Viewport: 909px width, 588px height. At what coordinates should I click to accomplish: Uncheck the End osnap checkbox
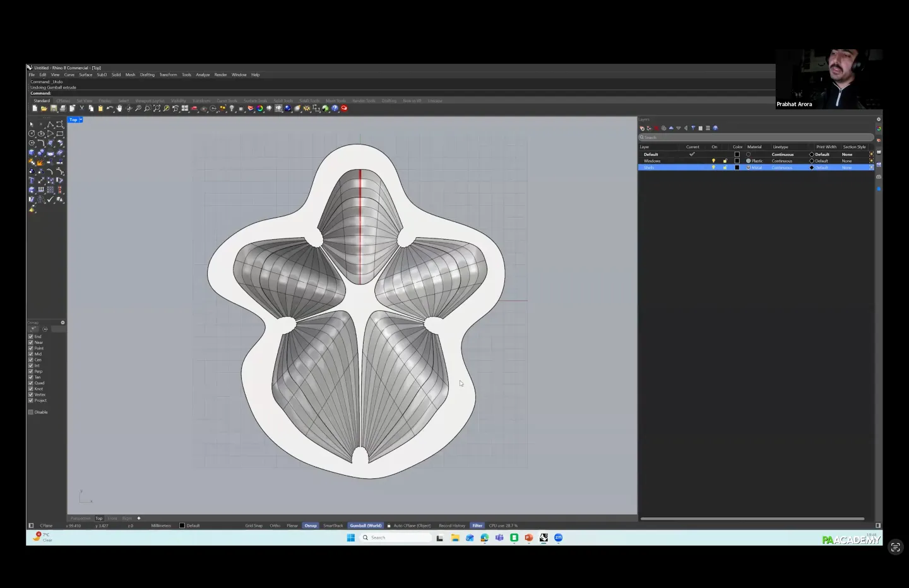click(31, 337)
